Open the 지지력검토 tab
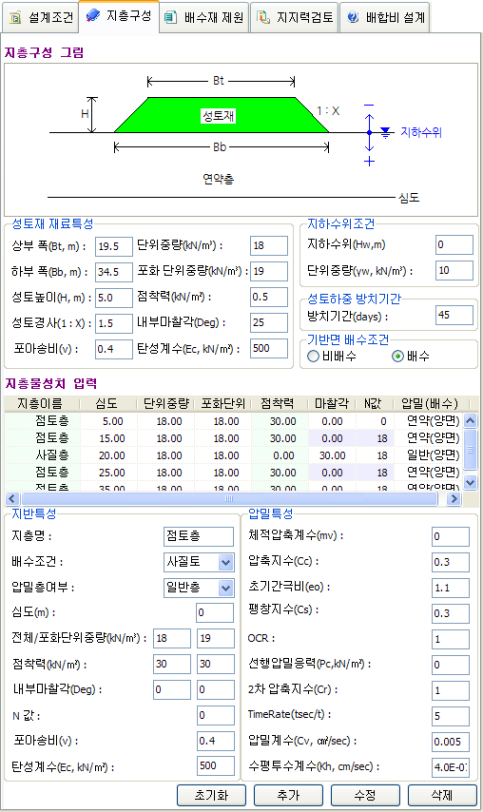This screenshot has height=812, width=483. click(x=294, y=18)
